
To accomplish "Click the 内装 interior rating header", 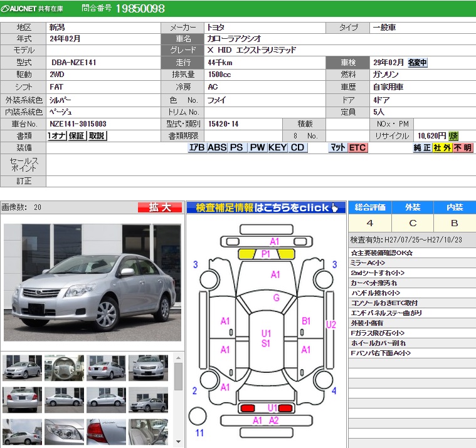I will point(454,207).
